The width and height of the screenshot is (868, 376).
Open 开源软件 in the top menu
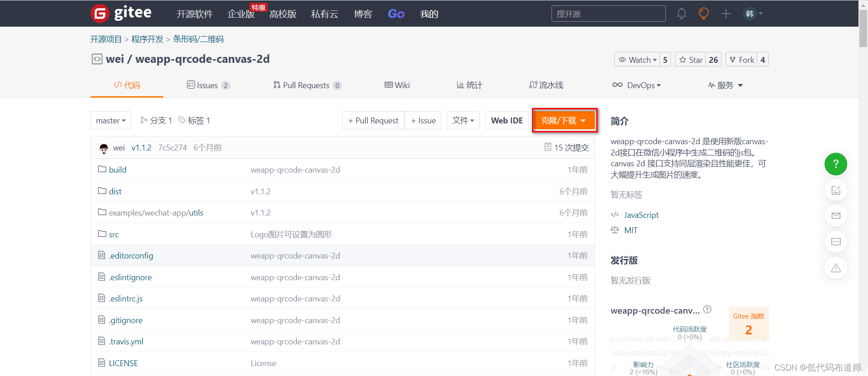194,14
